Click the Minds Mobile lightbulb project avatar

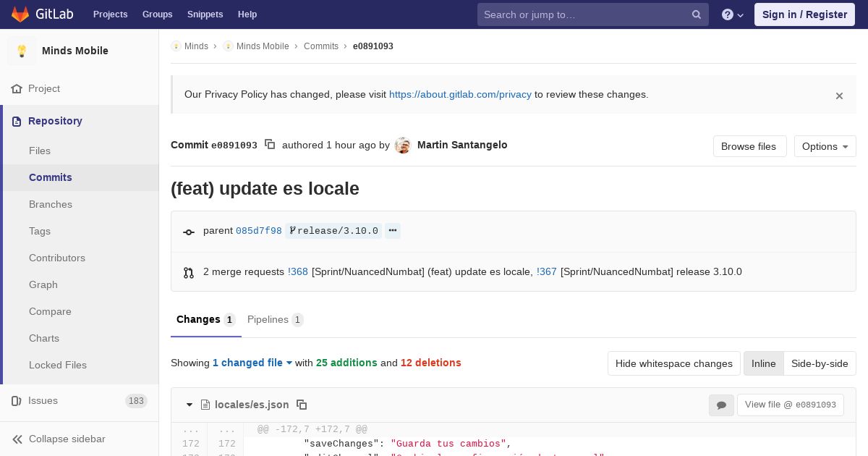tap(22, 51)
